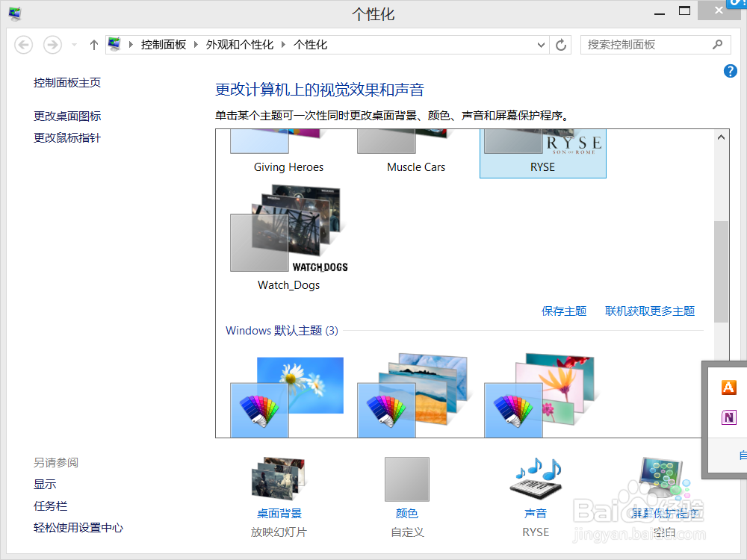Open 任务栏 under 另请参阅
Image resolution: width=747 pixels, height=560 pixels.
51,505
